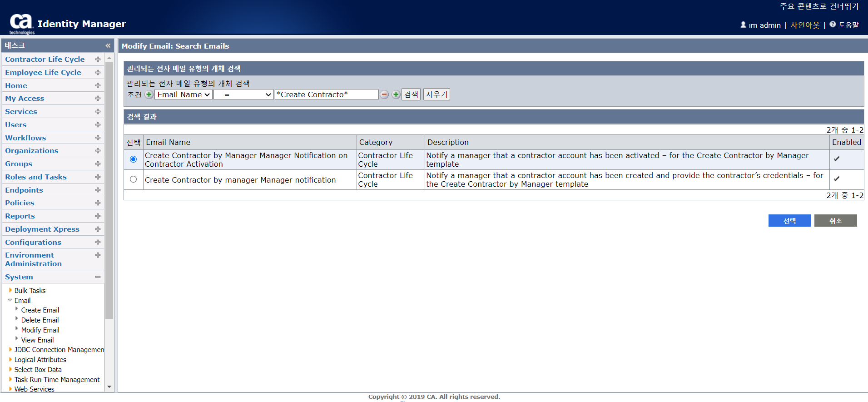868x402 pixels.
Task: Click sidebar scrollbar down arrow
Action: [x=109, y=387]
